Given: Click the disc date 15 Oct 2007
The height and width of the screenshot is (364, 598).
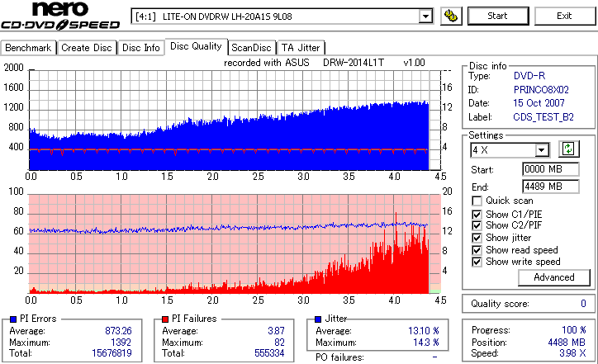Looking at the screenshot, I should coord(539,103).
